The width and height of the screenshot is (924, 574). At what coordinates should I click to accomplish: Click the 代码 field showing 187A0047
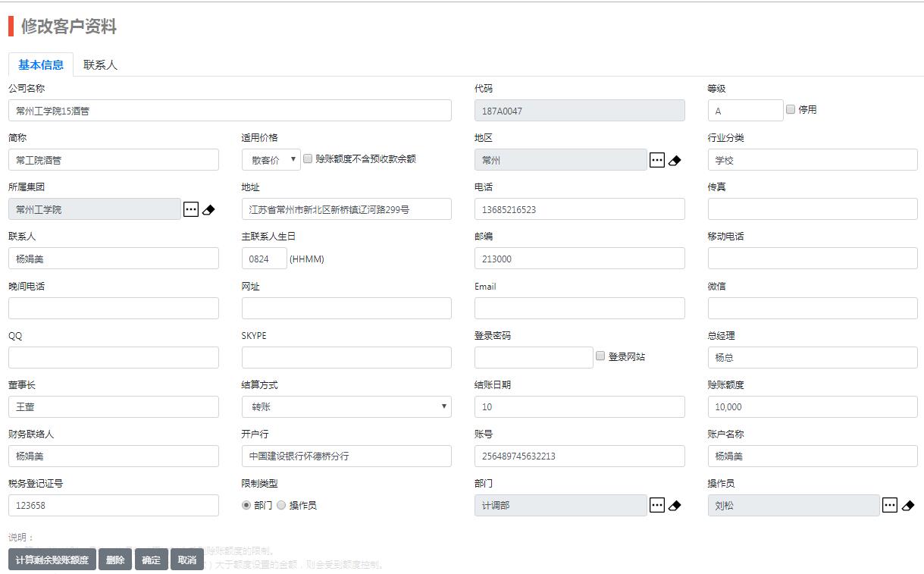[580, 111]
